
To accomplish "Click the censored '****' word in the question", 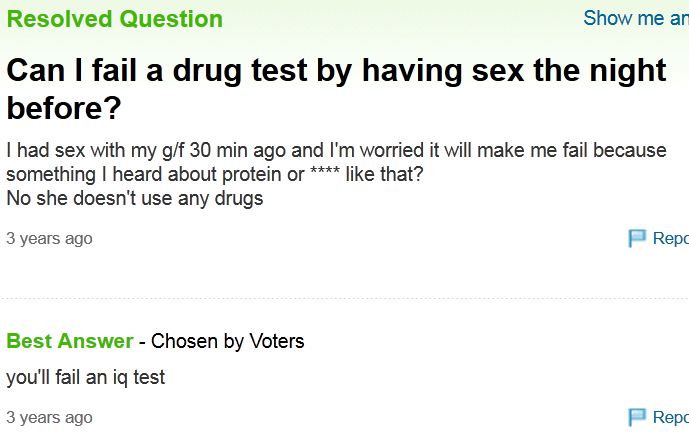I will [325, 172].
